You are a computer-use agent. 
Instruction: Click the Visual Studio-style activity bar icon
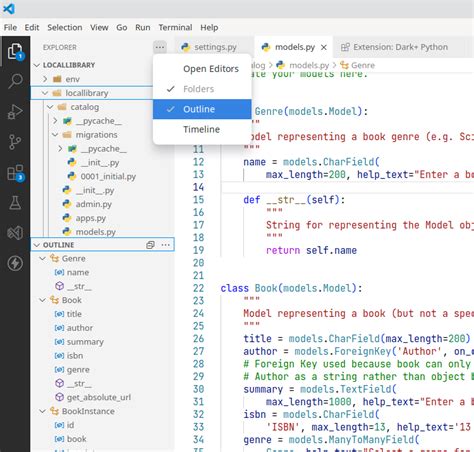pos(15,233)
